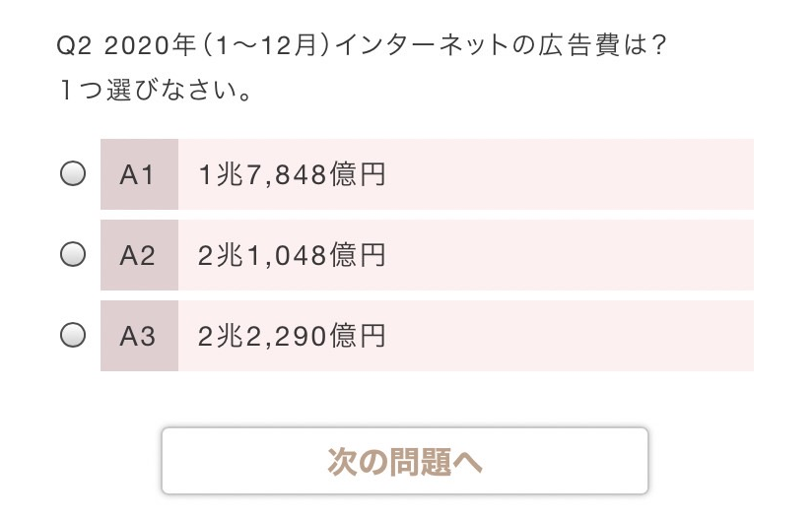
Task: Choose the A2 radio button
Action: tap(73, 255)
